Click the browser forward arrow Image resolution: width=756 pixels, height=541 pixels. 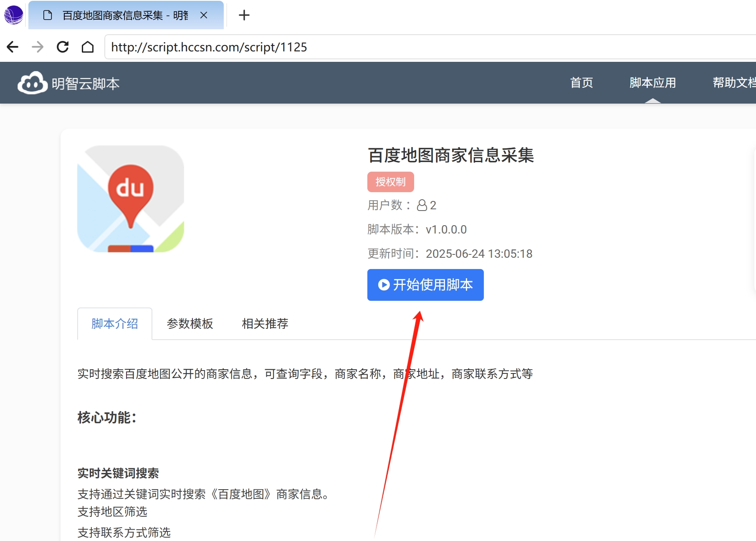38,47
